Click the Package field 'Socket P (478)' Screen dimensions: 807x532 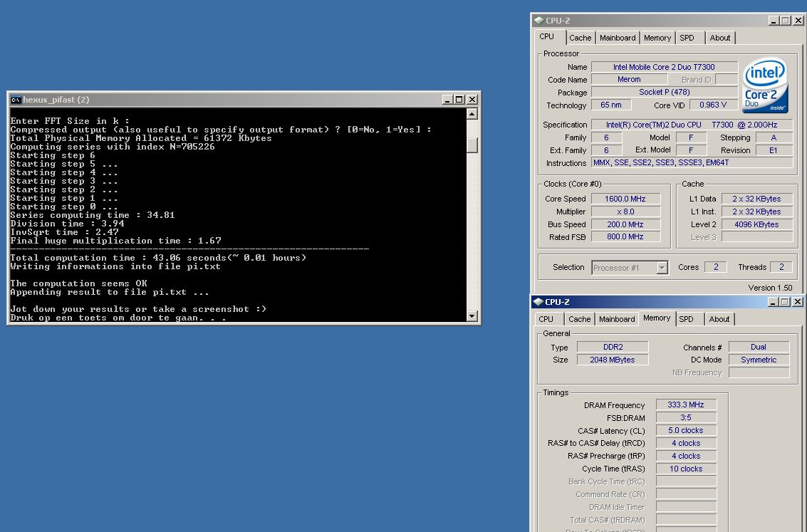tap(664, 92)
